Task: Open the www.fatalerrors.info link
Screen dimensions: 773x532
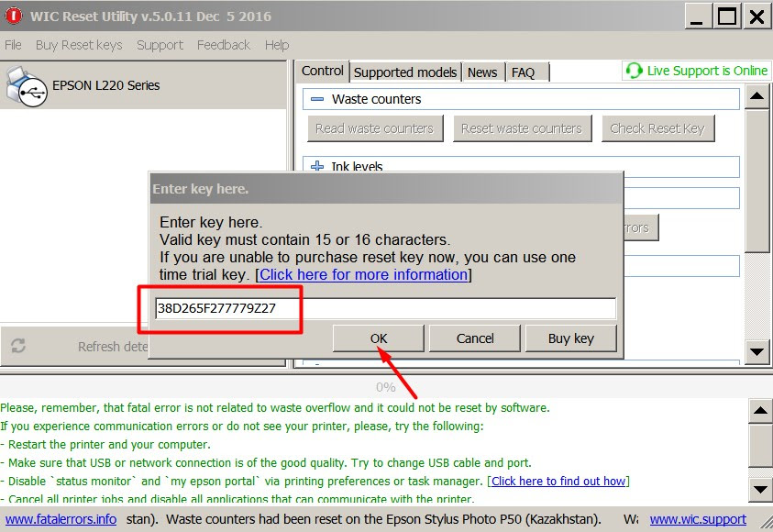Action: coord(61,519)
